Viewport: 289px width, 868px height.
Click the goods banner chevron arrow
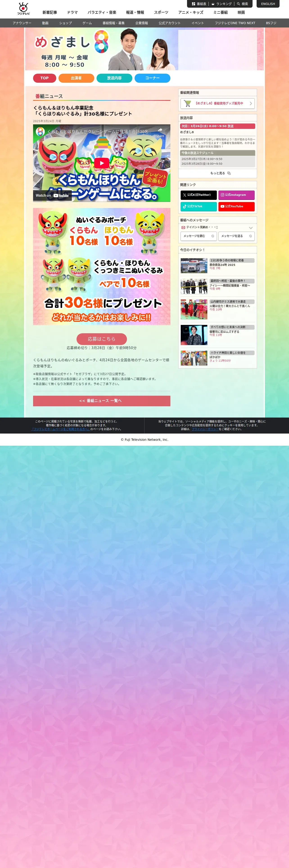point(251,103)
